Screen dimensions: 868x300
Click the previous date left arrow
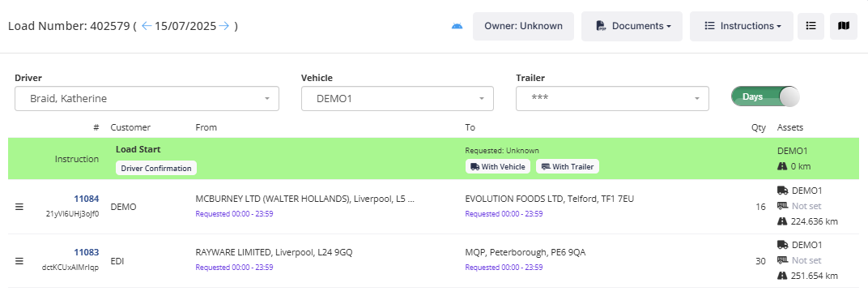point(146,26)
